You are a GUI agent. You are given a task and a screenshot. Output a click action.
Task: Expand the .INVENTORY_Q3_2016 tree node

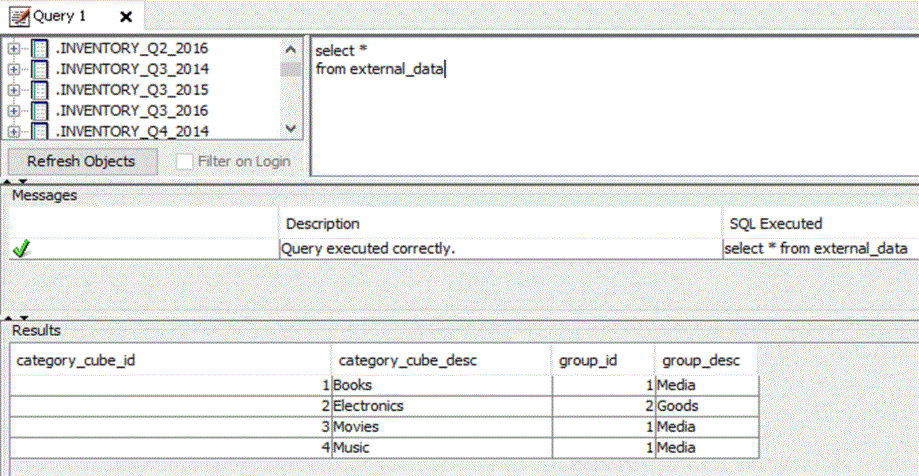click(x=13, y=111)
